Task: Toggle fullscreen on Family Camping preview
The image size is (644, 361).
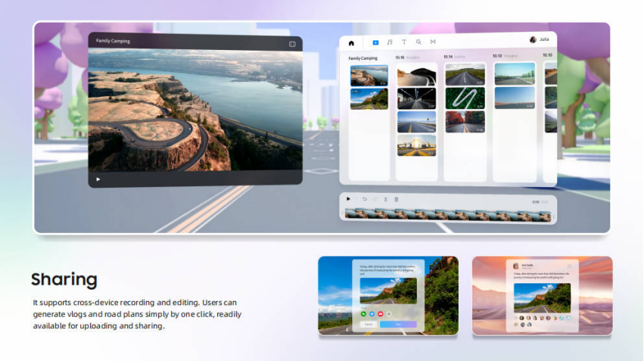Action: pos(292,44)
